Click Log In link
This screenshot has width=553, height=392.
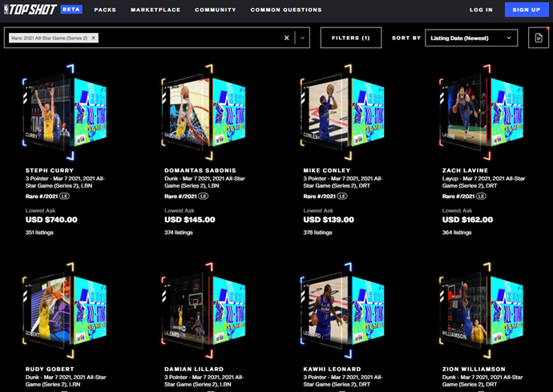click(x=481, y=10)
